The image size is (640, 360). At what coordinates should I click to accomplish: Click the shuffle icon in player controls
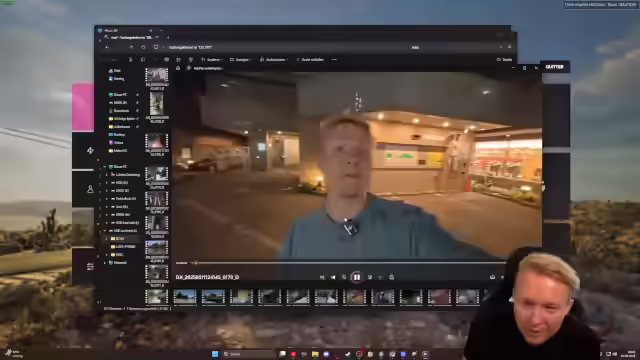(x=322, y=278)
